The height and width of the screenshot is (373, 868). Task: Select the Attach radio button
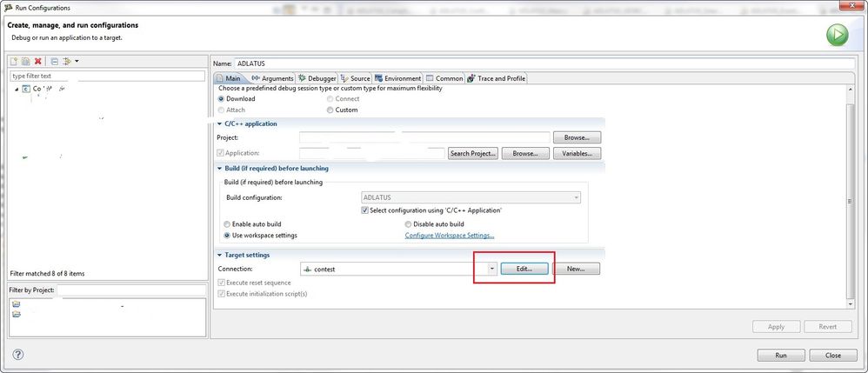(222, 110)
